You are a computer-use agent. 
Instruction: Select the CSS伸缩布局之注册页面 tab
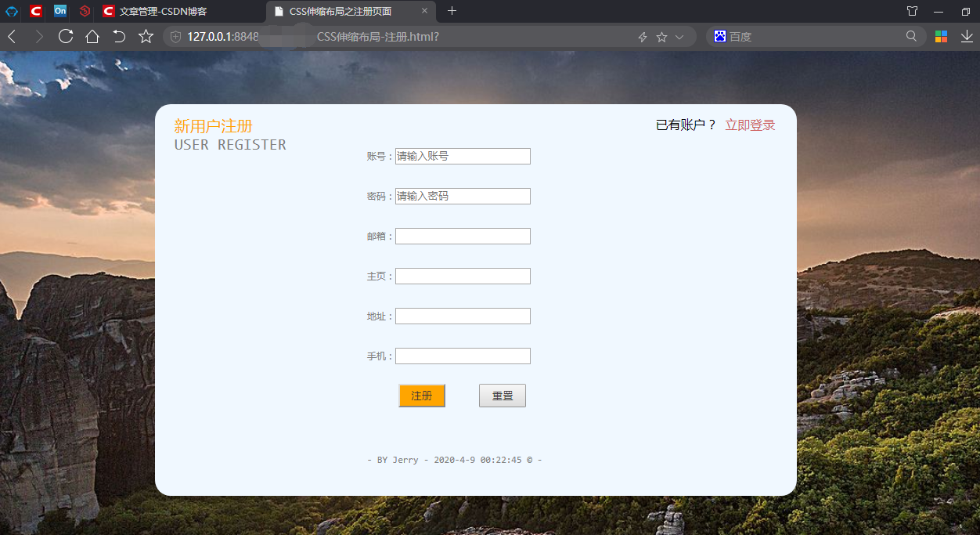344,11
